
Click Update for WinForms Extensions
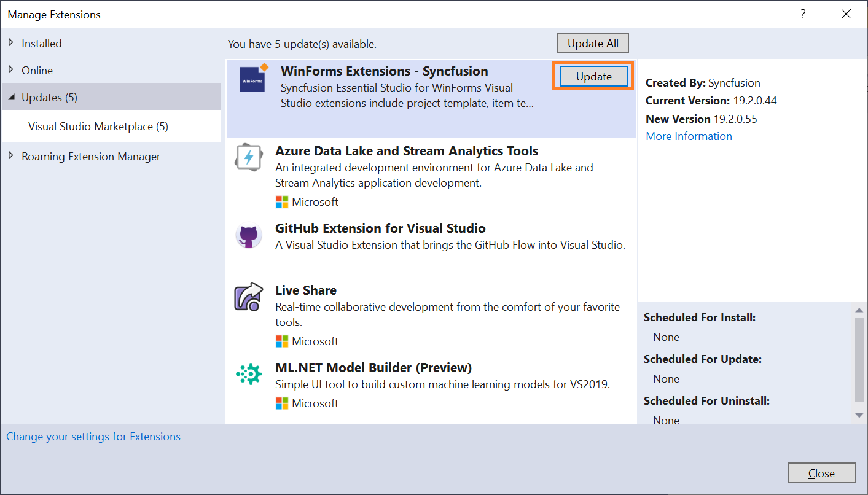pos(594,77)
